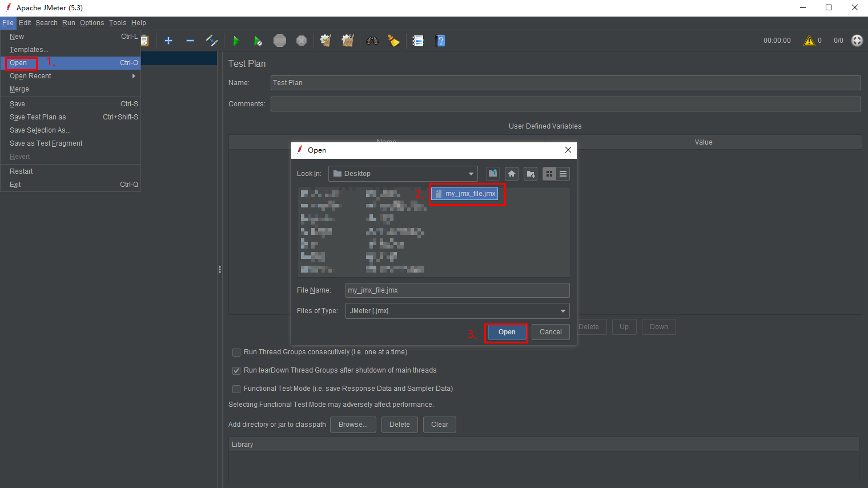Screen dimensions: 868x488
Task: Open the Options menu
Action: tap(92, 23)
